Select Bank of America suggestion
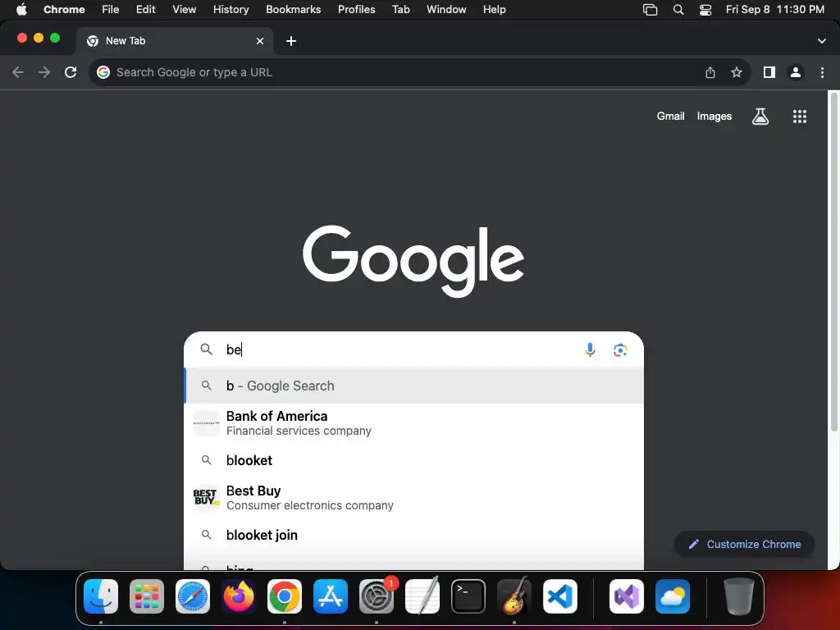Screen dimensions: 840x630 tap(413, 423)
